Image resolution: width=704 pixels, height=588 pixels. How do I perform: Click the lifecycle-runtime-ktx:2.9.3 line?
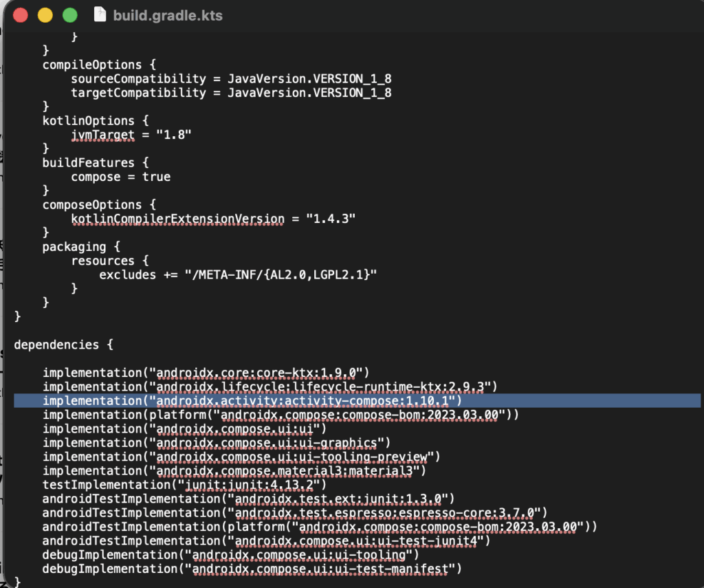[x=269, y=387]
